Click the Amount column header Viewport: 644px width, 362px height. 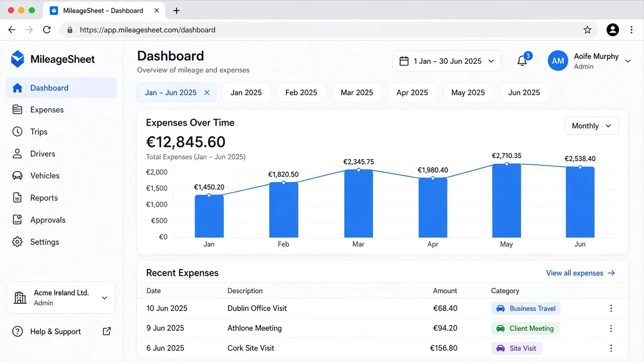(445, 291)
